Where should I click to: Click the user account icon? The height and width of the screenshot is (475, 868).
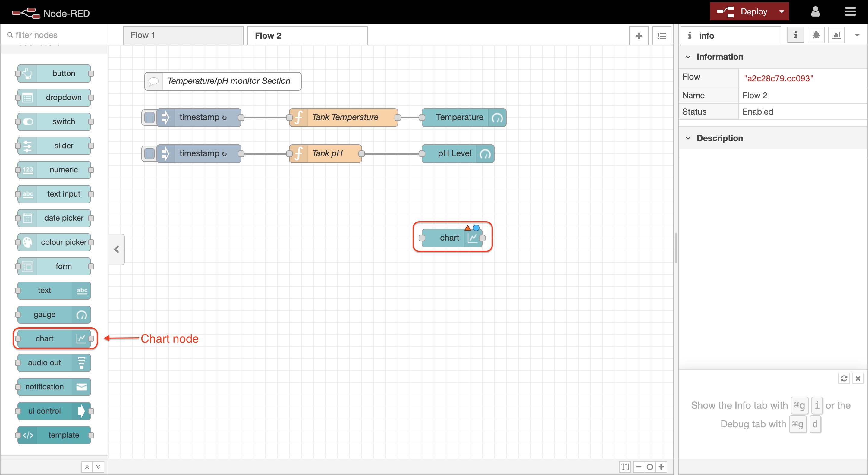point(815,12)
